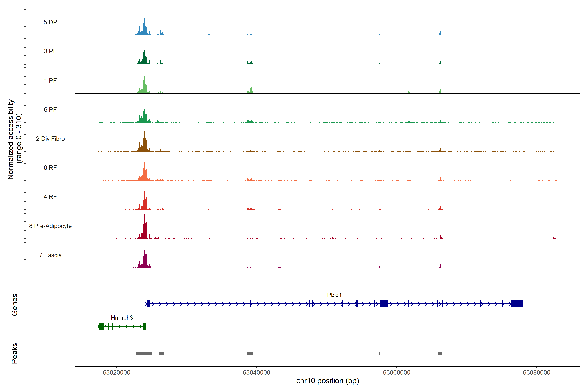Click the 3 PF track label
The width and height of the screenshot is (588, 392).
click(x=50, y=51)
